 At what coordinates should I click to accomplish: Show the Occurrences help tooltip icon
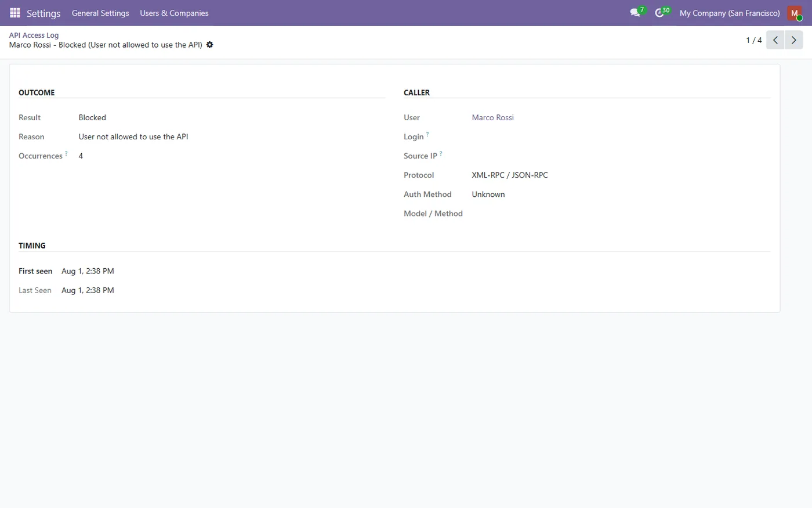click(66, 153)
